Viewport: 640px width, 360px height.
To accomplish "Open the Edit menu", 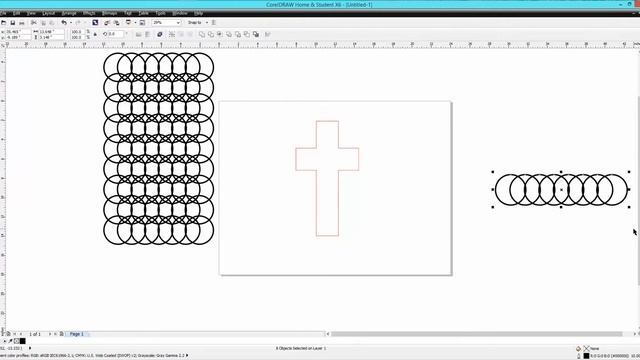I will tap(16, 13).
